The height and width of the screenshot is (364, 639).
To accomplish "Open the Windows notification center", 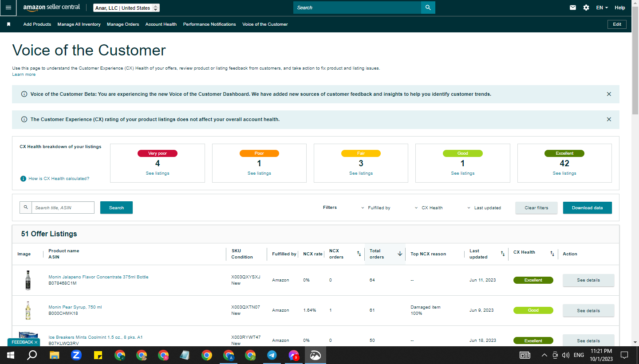I will click(x=624, y=355).
